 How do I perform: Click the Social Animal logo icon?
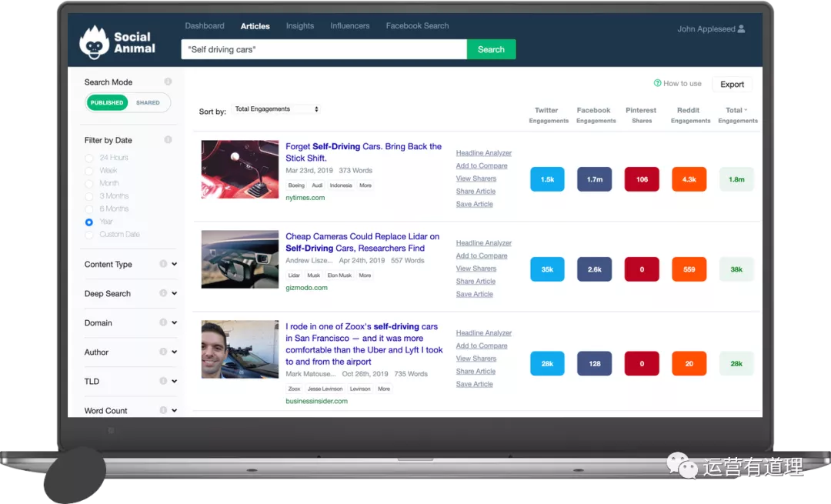(94, 43)
